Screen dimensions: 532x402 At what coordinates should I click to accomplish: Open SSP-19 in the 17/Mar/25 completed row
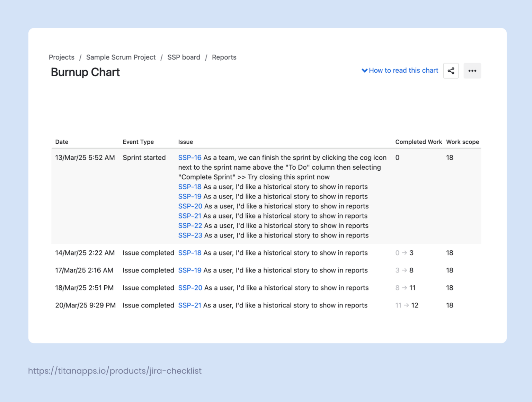coord(190,270)
